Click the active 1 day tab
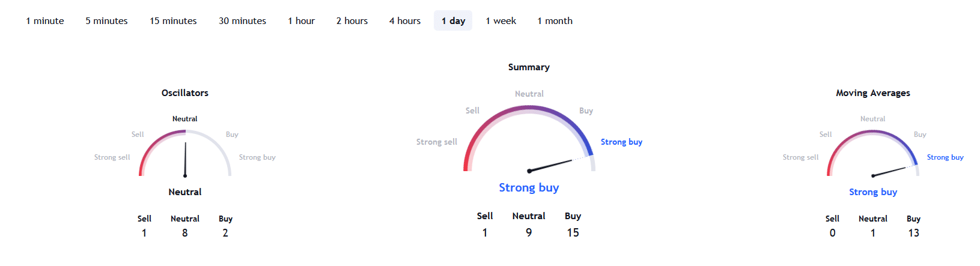The width and height of the screenshot is (980, 266). click(x=453, y=21)
